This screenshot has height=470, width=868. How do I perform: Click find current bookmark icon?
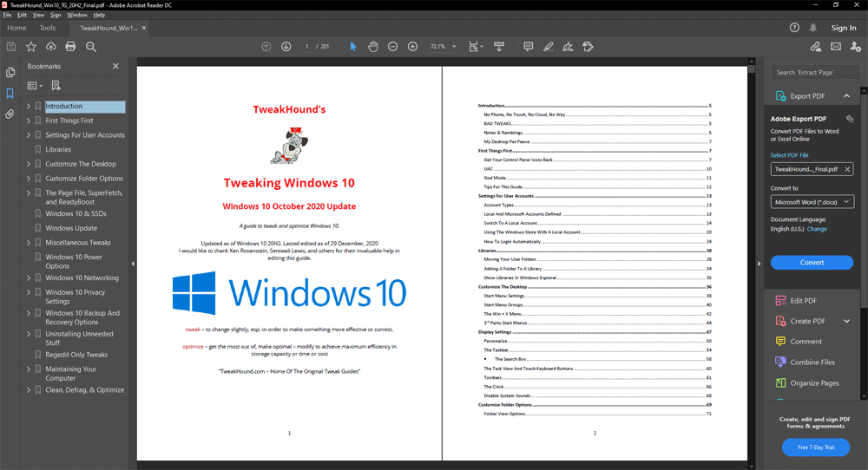pyautogui.click(x=56, y=85)
